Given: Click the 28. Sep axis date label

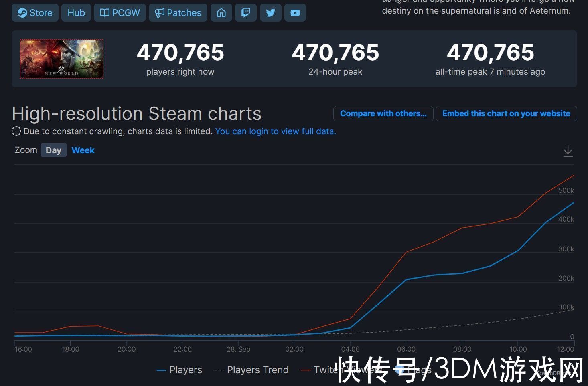Looking at the screenshot, I should point(238,349).
